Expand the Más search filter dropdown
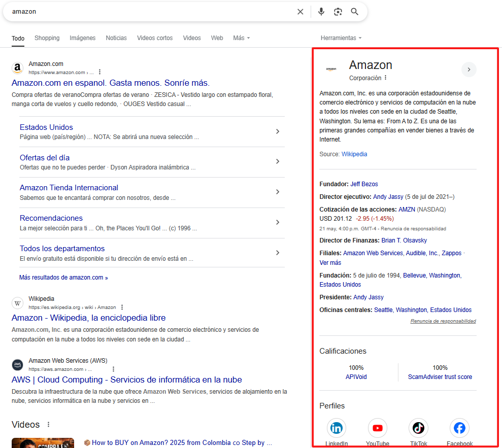 click(241, 38)
